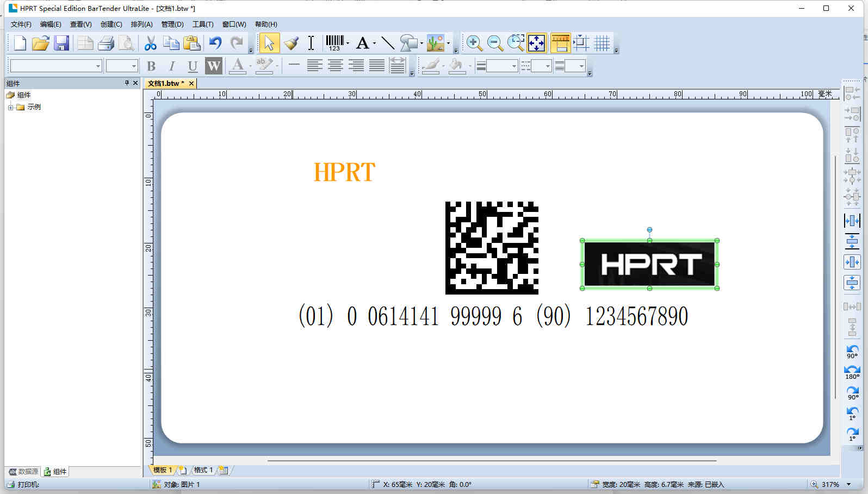Select the DataMatrix barcode on the label
Screen dimensions: 868x494
coord(492,248)
